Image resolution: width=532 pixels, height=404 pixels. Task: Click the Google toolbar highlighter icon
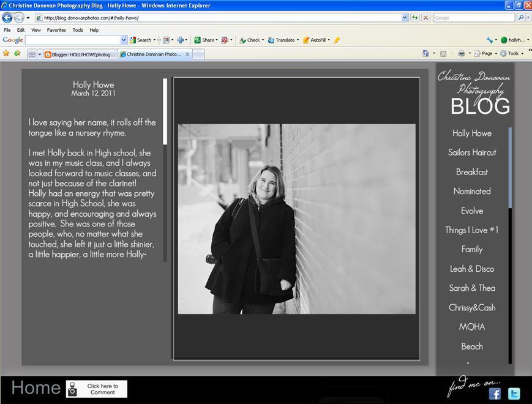(x=337, y=40)
